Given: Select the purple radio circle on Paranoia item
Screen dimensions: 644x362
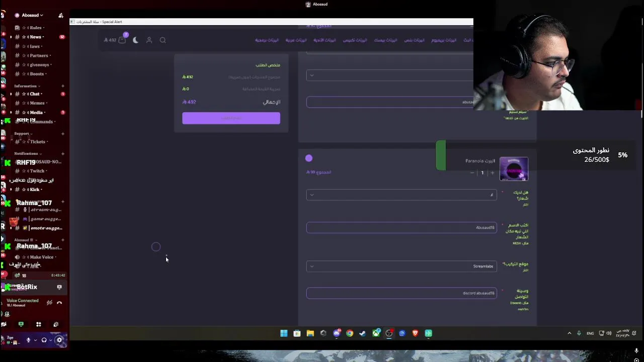Looking at the screenshot, I should click(x=309, y=158).
